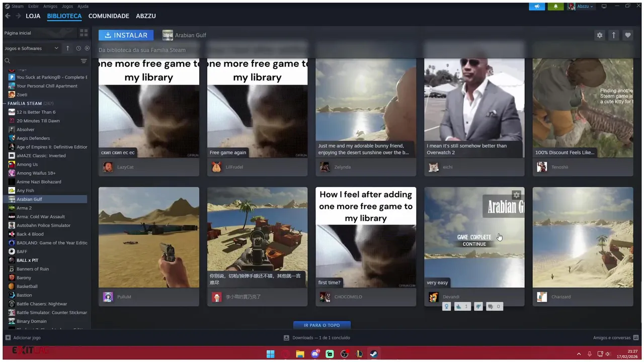
Task: Open Amigos e conversas chat icon
Action: (636, 338)
